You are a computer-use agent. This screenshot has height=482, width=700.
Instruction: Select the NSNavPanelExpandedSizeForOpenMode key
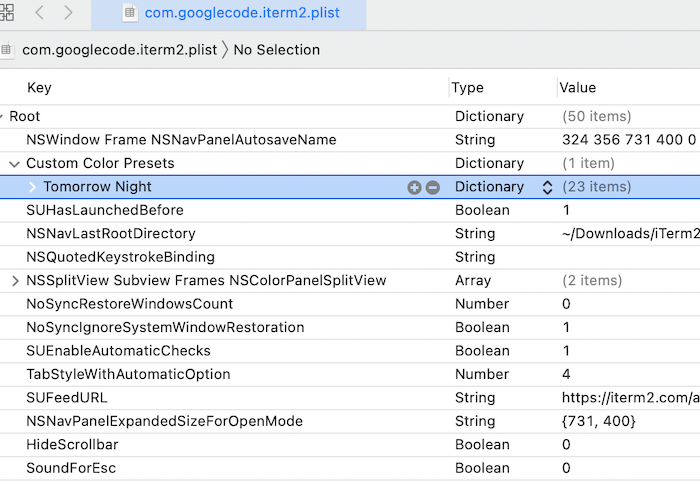[164, 421]
